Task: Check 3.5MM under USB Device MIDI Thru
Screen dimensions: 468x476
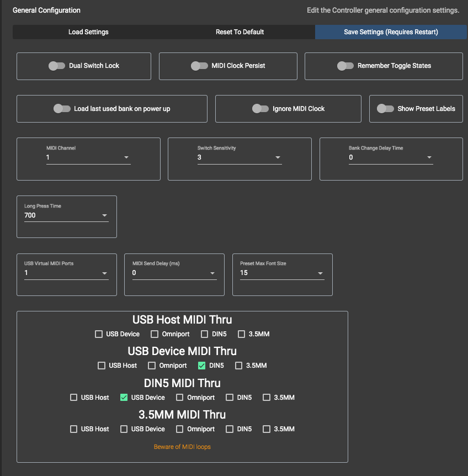Action: click(239, 366)
